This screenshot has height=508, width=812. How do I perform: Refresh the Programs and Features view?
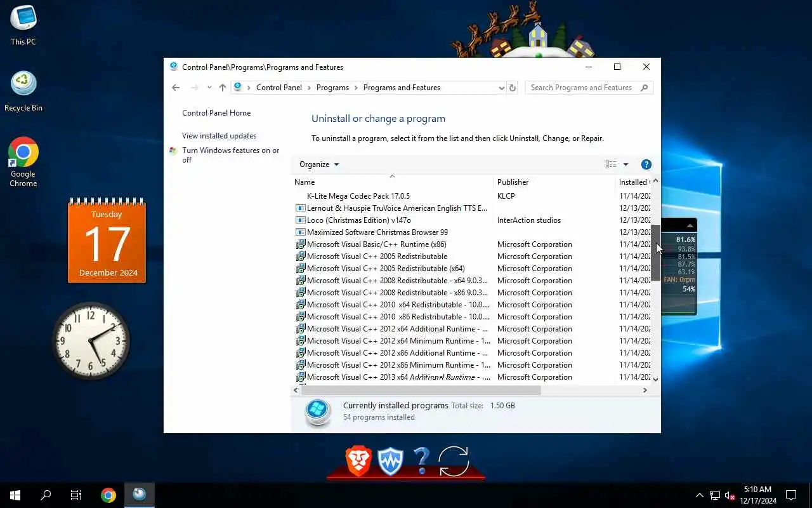click(x=513, y=88)
